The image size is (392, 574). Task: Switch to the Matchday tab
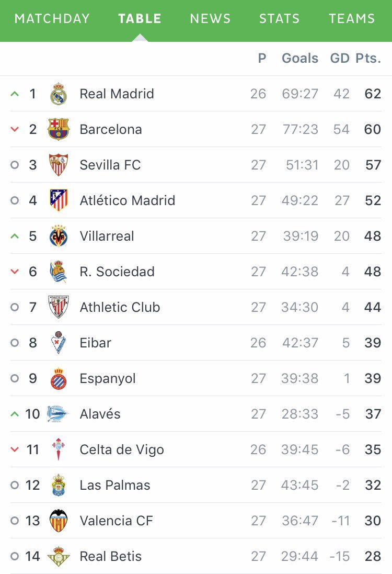pyautogui.click(x=52, y=19)
